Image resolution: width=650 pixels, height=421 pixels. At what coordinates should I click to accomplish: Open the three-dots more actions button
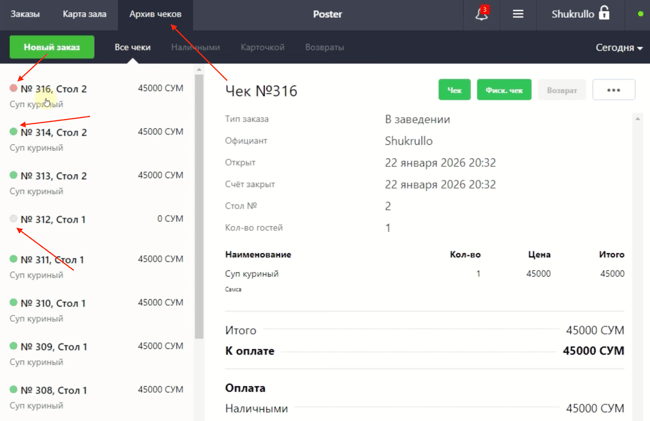pos(613,90)
